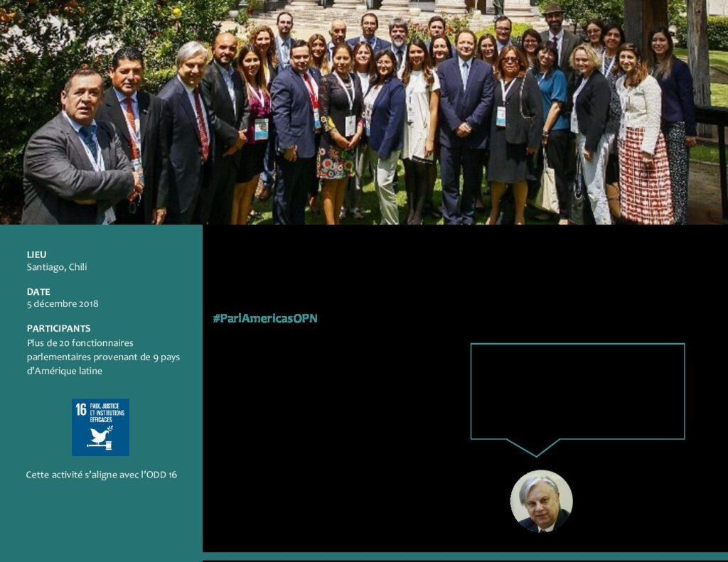Screen dimensions: 728x562
Task: Select "Cette activité s'aligne avec l'ODD 16"
Action: [101, 475]
